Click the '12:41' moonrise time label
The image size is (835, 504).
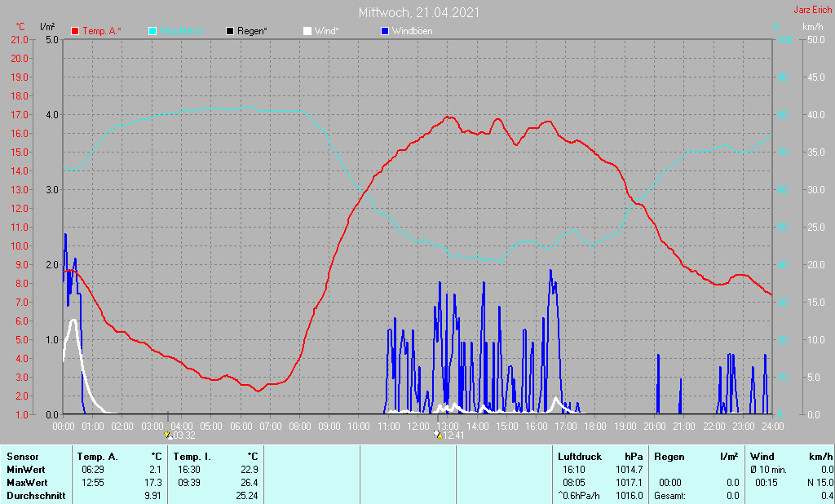(453, 435)
